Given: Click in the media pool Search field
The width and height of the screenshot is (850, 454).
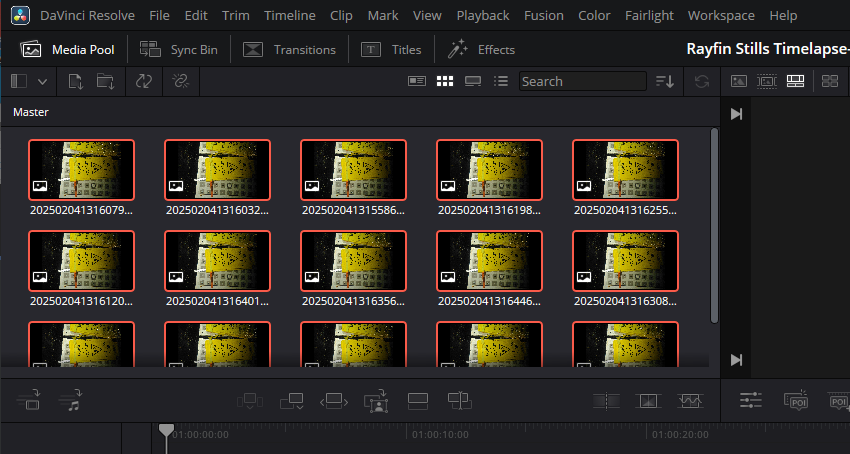Looking at the screenshot, I should coord(580,81).
